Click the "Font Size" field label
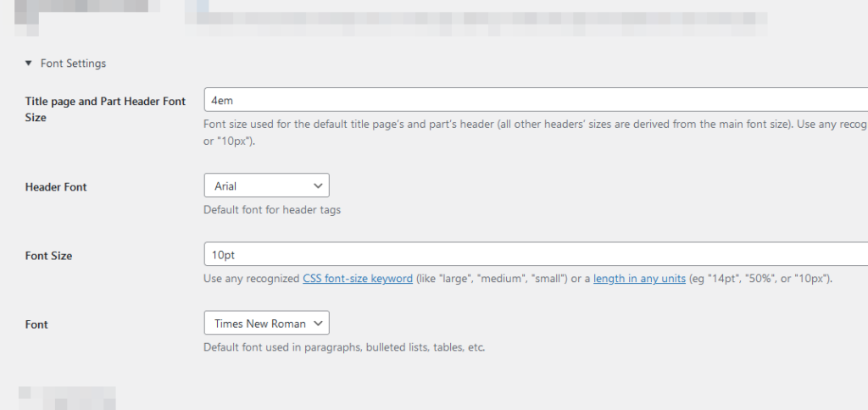Screen dimensions: 868x410 pos(48,256)
